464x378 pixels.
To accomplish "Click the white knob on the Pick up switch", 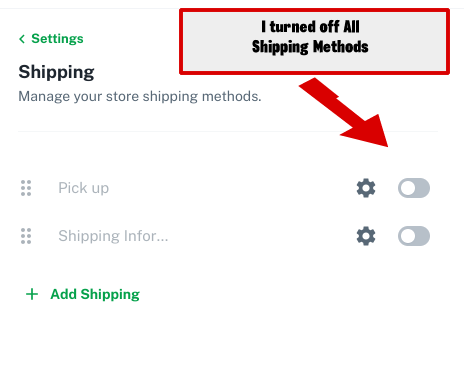I will coord(408,188).
